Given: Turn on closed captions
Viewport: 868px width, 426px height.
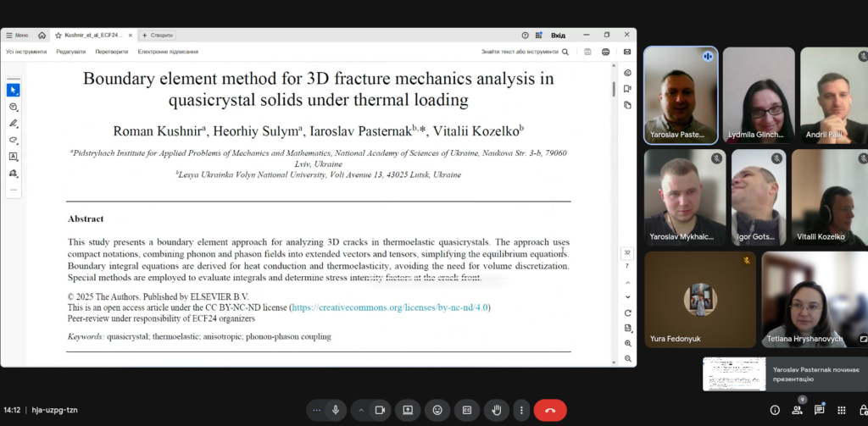Looking at the screenshot, I should [x=467, y=410].
